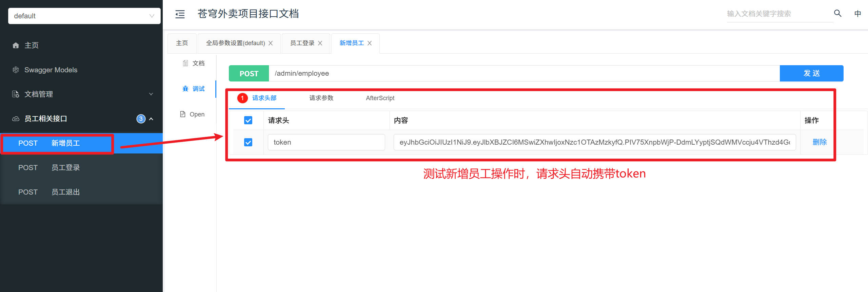Click the Swagger Models cube icon

pos(16,70)
